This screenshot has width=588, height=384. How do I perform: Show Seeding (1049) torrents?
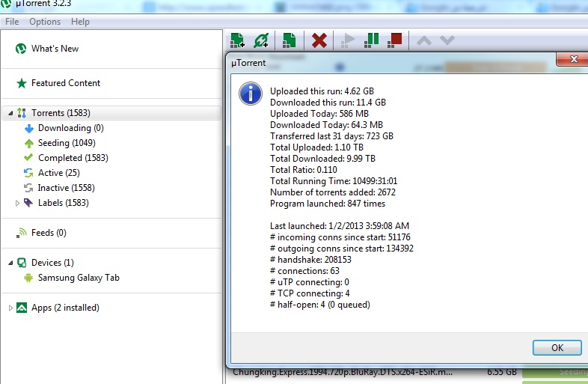(x=67, y=143)
